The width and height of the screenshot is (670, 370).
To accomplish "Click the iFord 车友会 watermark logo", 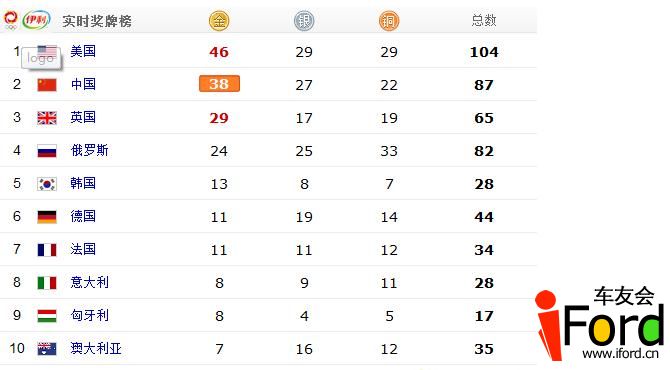I will tap(599, 323).
